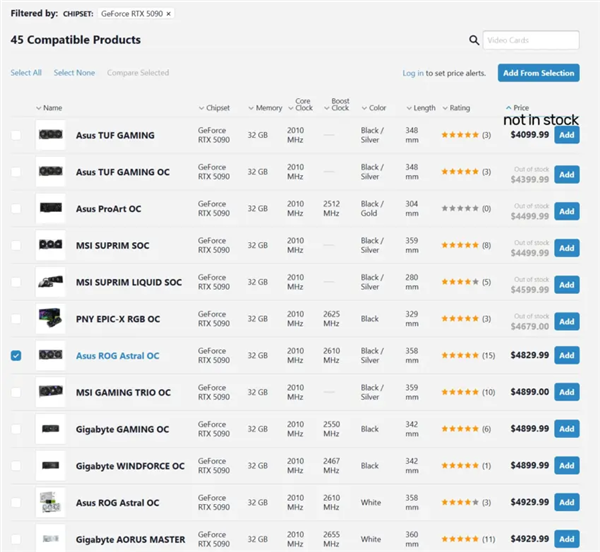Image resolution: width=600 pixels, height=552 pixels.
Task: Open MSI GAMING TRIO OC product thumbnail
Action: [51, 392]
